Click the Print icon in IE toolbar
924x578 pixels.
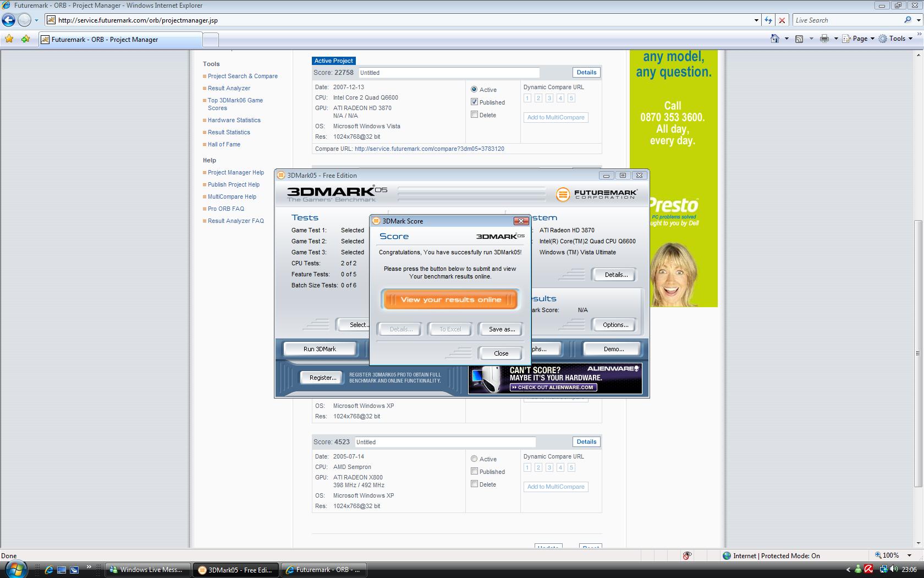click(824, 39)
